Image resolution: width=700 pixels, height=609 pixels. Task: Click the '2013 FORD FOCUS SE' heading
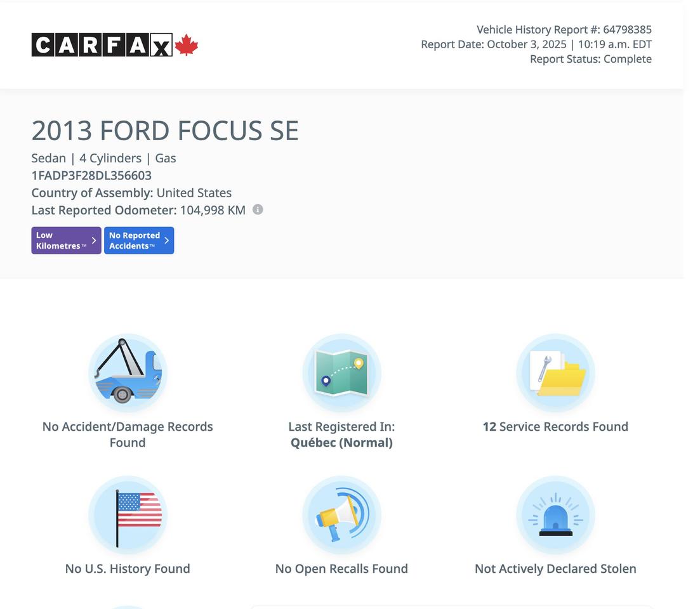[x=165, y=131]
